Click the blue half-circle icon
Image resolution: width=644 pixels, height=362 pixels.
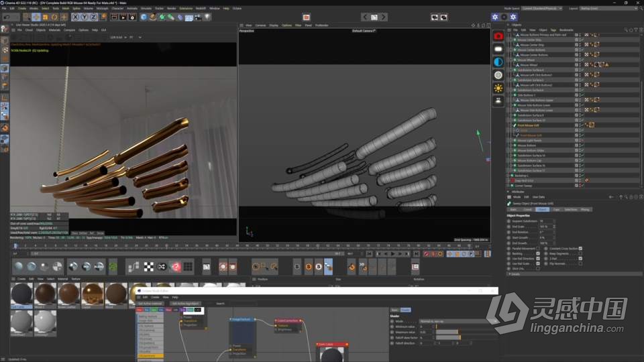point(498,62)
